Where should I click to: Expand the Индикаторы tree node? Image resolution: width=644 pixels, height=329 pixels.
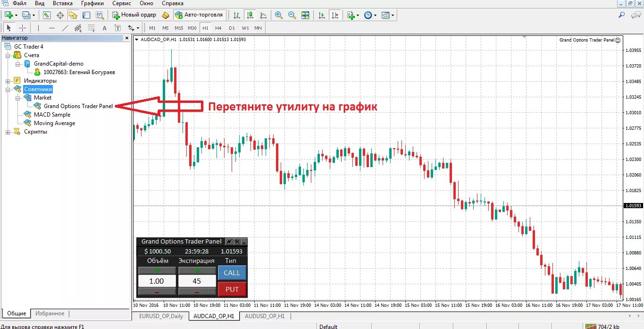[8, 81]
